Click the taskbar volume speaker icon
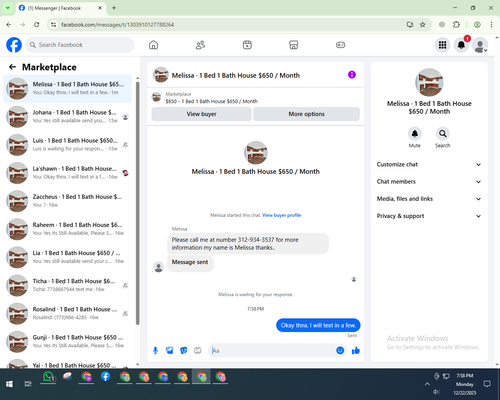The width and height of the screenshot is (500, 400). click(436, 392)
